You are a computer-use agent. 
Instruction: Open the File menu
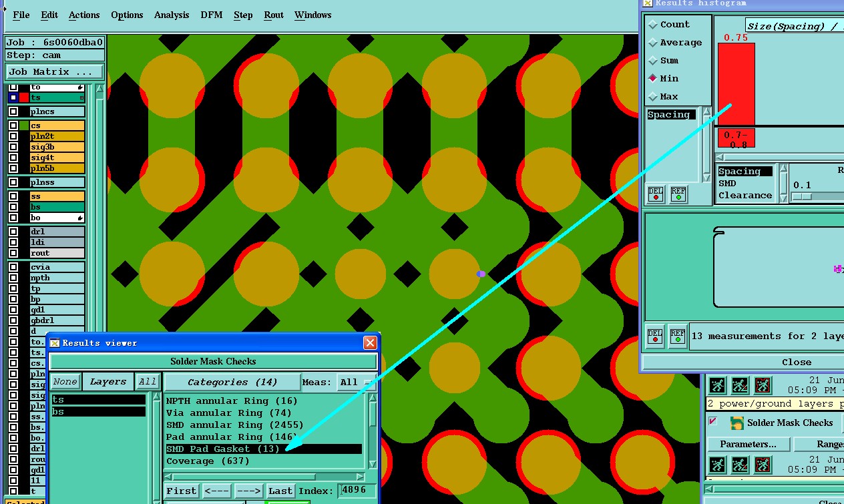coord(21,15)
